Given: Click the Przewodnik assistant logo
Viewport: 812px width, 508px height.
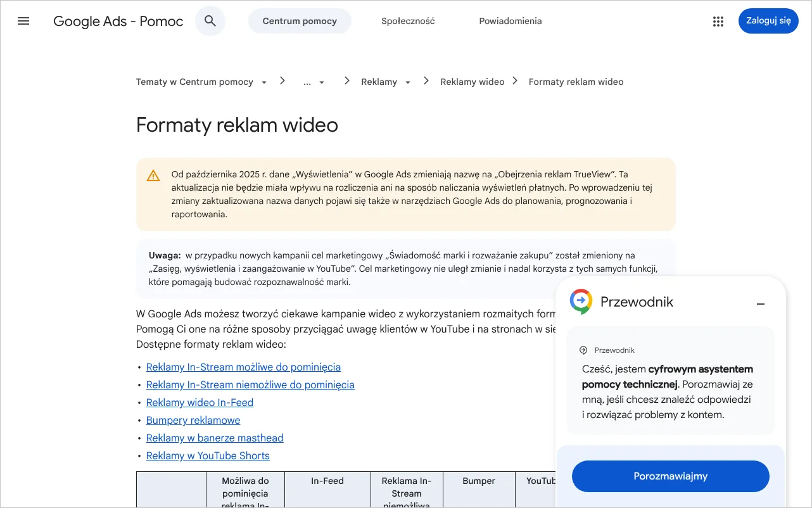Looking at the screenshot, I should (581, 302).
